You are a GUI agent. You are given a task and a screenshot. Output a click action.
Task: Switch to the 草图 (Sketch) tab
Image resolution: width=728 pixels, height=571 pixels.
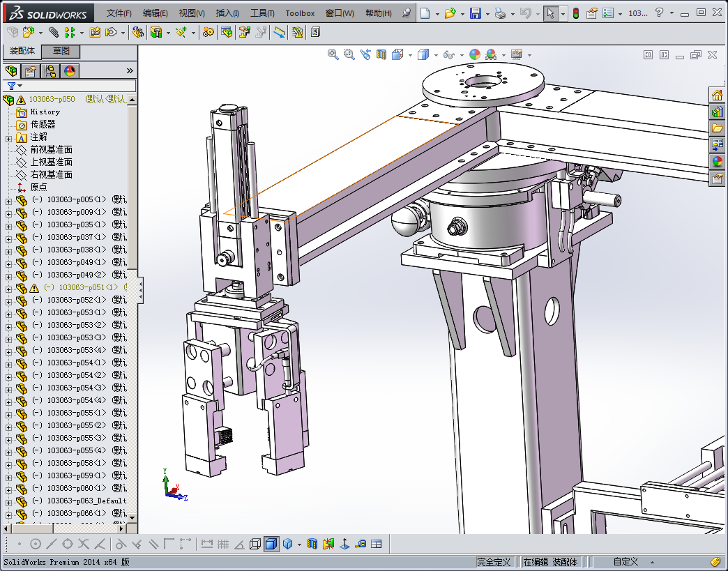(x=61, y=51)
